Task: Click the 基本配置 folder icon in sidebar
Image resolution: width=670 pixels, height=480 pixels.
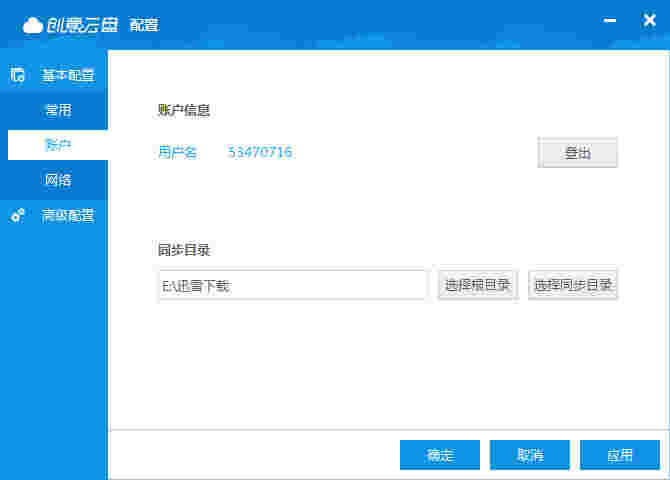Action: tap(18, 75)
